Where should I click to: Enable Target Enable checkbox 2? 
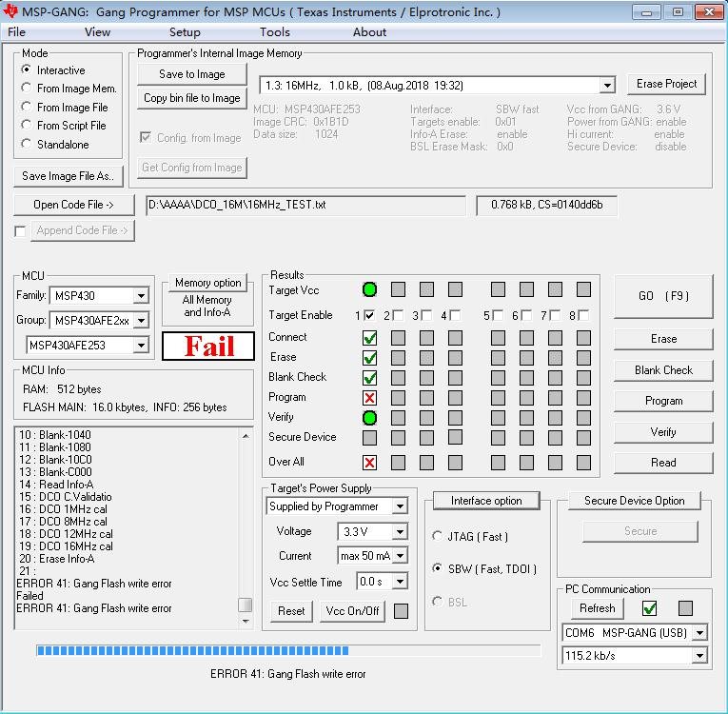(398, 315)
